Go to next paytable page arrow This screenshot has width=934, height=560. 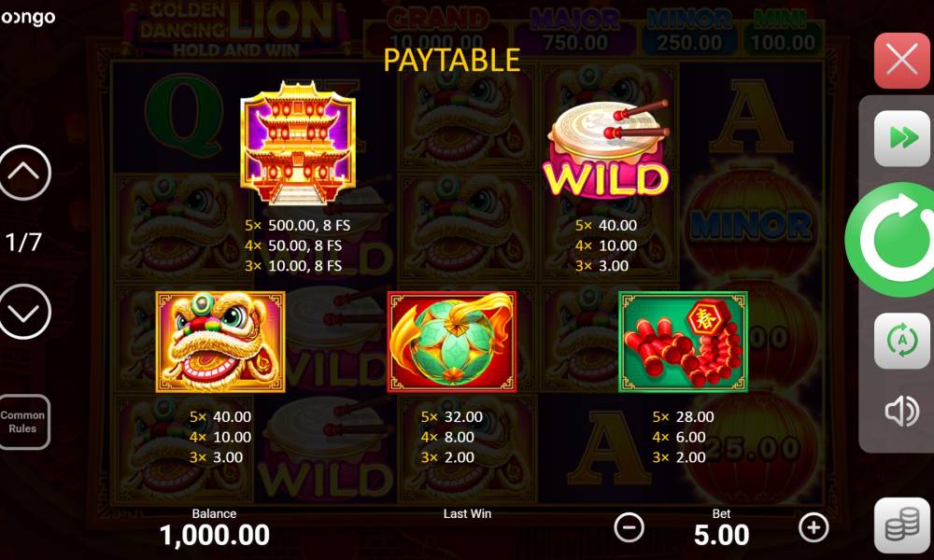23,312
